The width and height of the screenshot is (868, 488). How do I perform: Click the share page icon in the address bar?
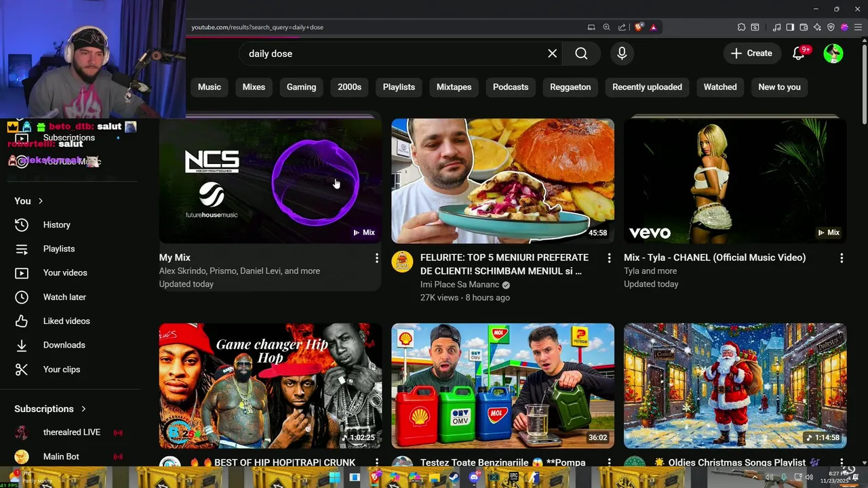tap(622, 27)
